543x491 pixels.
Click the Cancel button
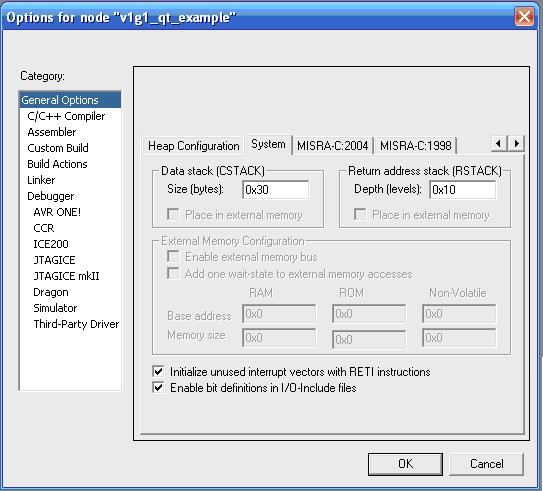point(487,464)
